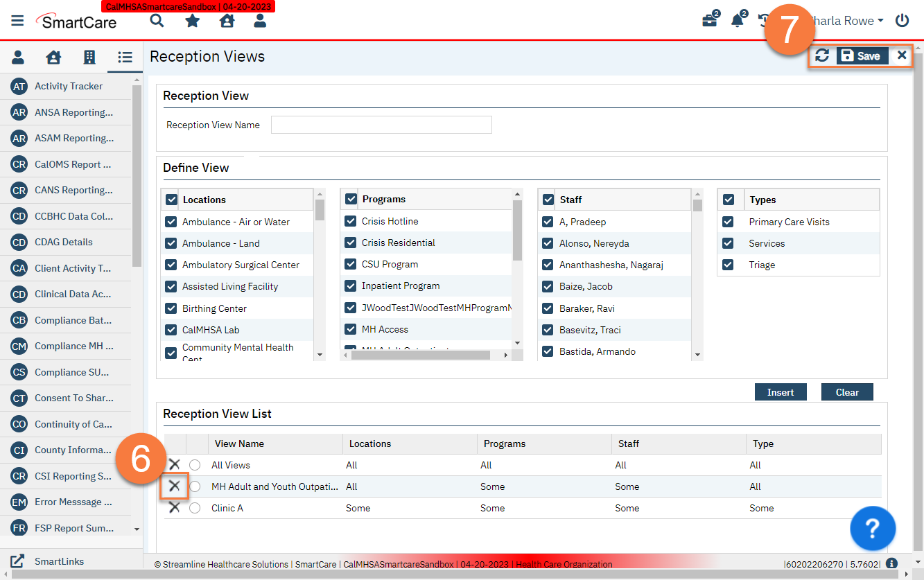Switch to the list view sidebar tab
The width and height of the screenshot is (924, 580).
pos(125,58)
